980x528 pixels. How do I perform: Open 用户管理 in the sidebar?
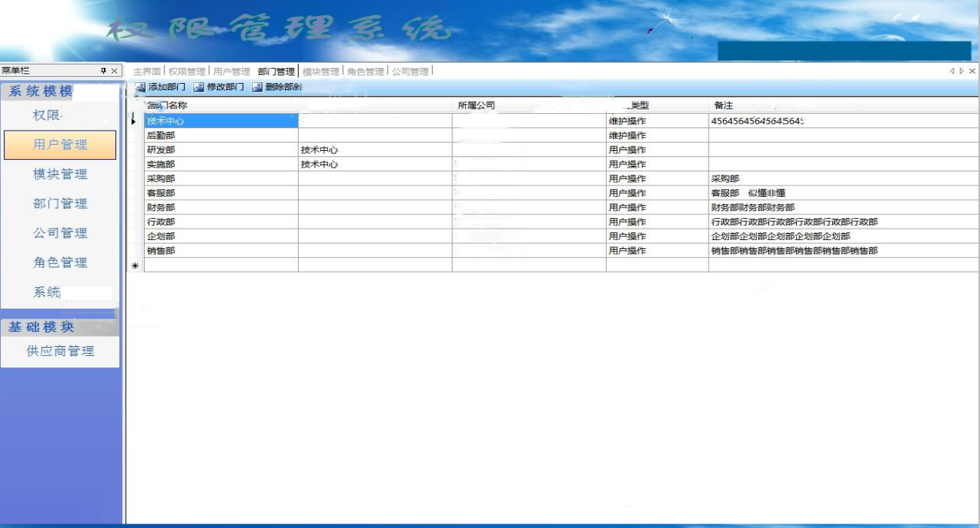[60, 145]
